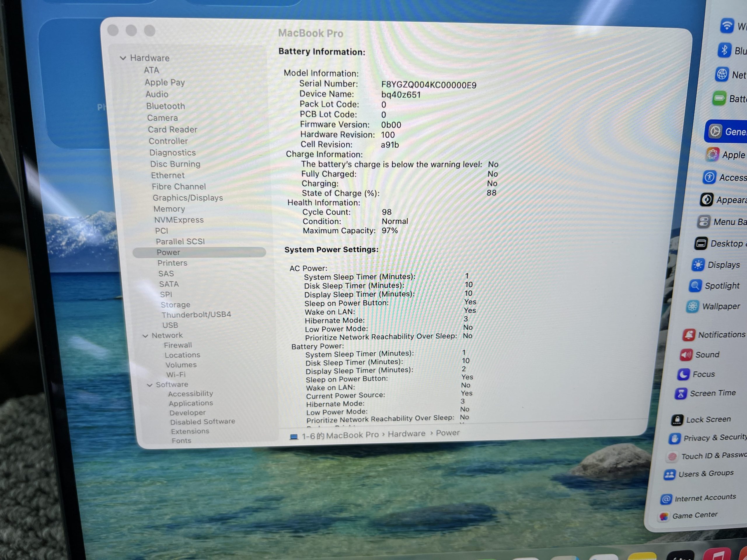
Task: Select Ethernet in the Hardware list
Action: tap(168, 175)
